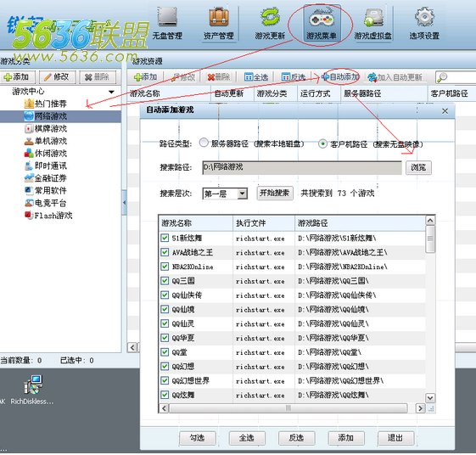
Task: Select 服务器路径 radio option
Action: (x=204, y=143)
